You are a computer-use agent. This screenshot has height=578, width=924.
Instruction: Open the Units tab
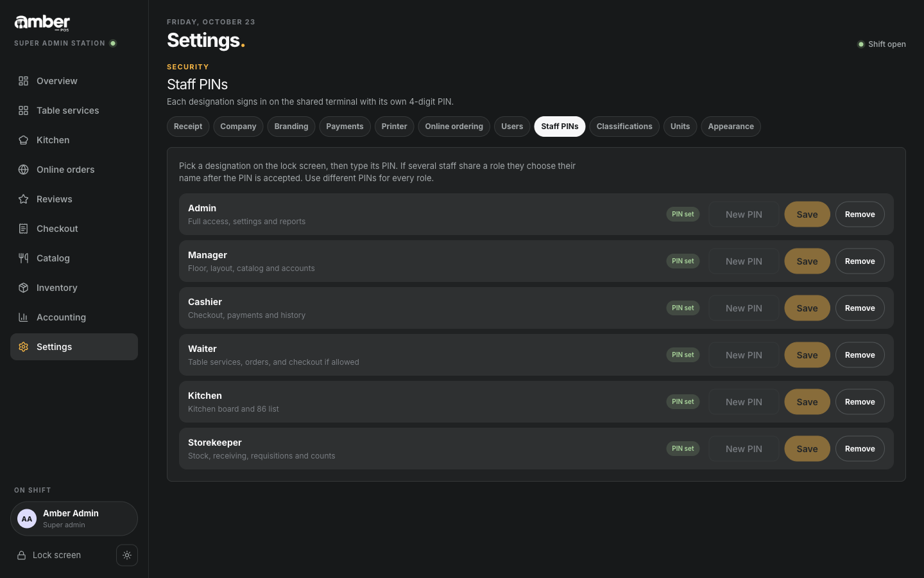680,127
